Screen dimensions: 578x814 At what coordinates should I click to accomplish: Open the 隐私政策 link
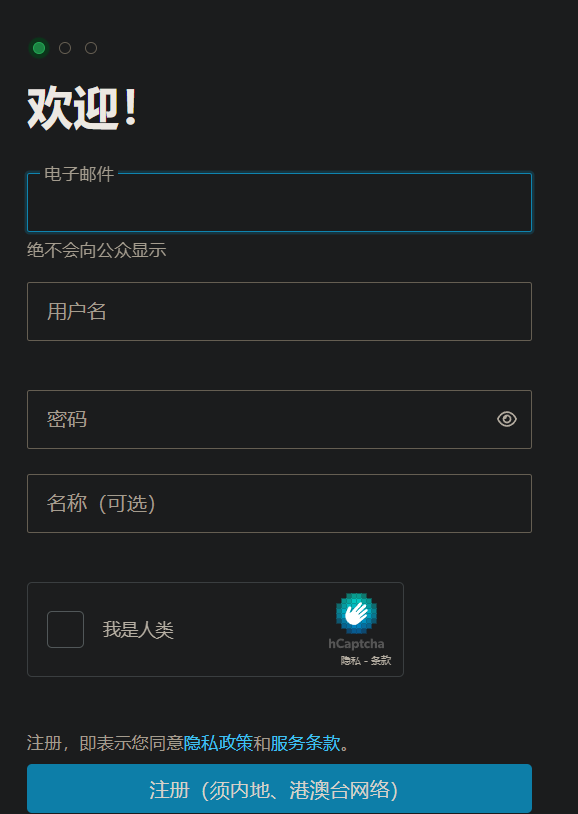pos(218,743)
